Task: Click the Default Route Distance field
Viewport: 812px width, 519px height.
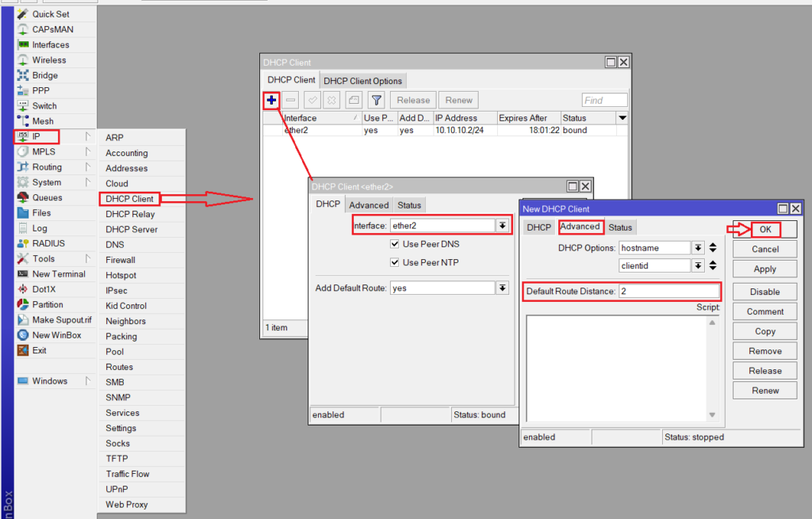Action: (x=668, y=292)
